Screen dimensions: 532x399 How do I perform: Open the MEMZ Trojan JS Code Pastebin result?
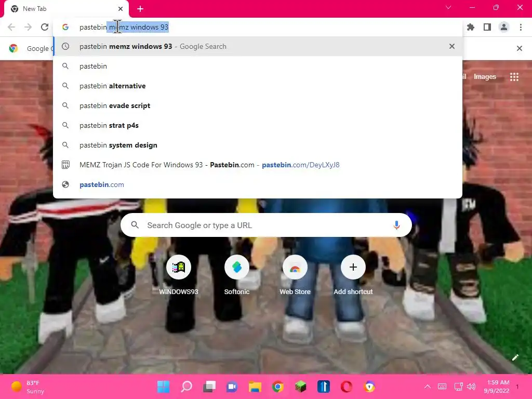coord(258,165)
